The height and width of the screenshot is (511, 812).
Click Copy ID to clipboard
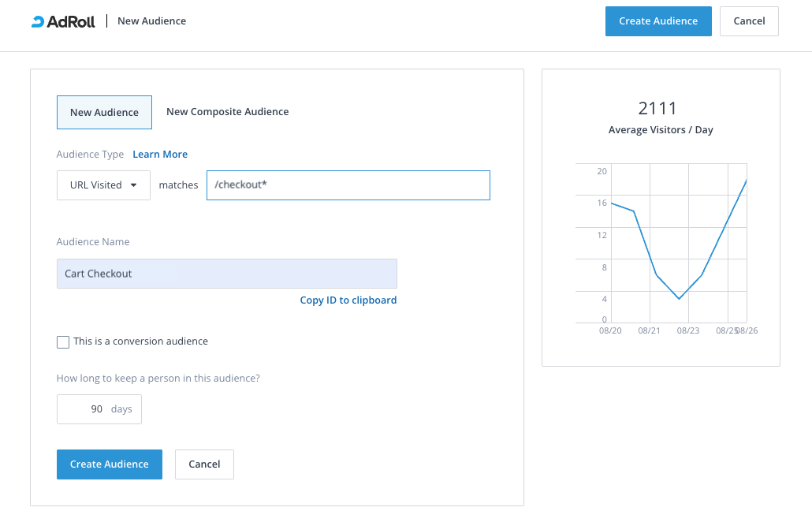click(348, 300)
